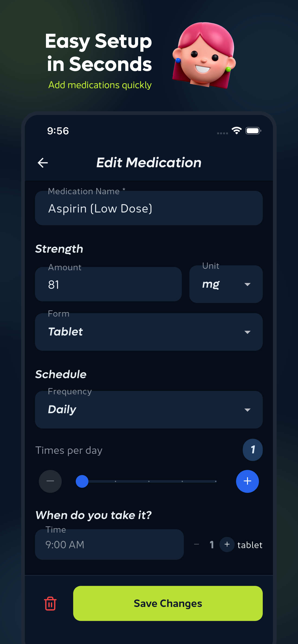Image resolution: width=298 pixels, height=644 pixels.
Task: Select the Strength Amount field
Action: click(x=108, y=284)
